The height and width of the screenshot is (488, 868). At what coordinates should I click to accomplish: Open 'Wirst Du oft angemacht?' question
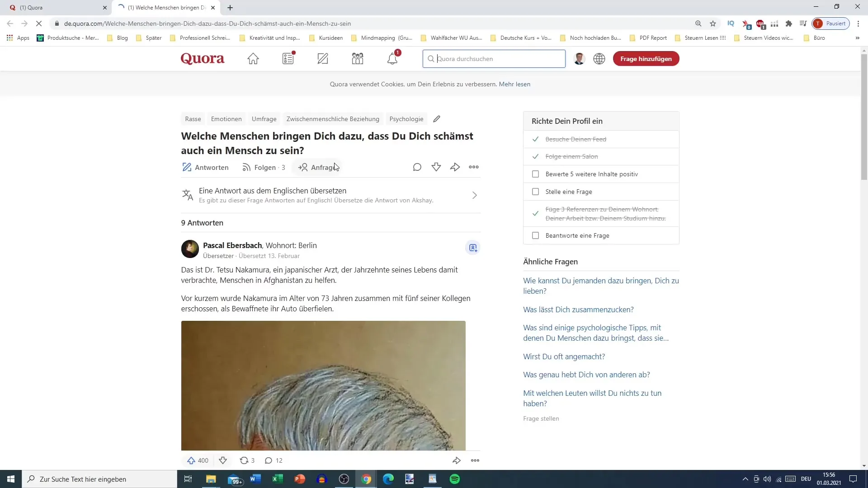pyautogui.click(x=564, y=357)
